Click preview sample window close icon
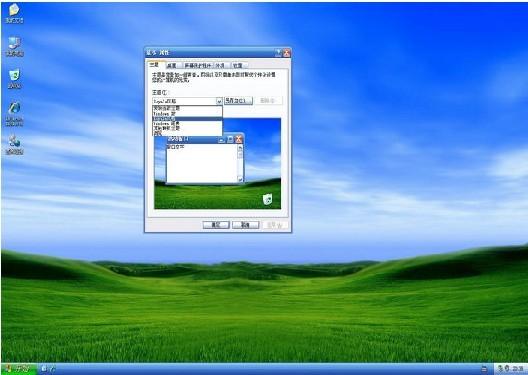The height and width of the screenshot is (375, 528). click(x=239, y=139)
